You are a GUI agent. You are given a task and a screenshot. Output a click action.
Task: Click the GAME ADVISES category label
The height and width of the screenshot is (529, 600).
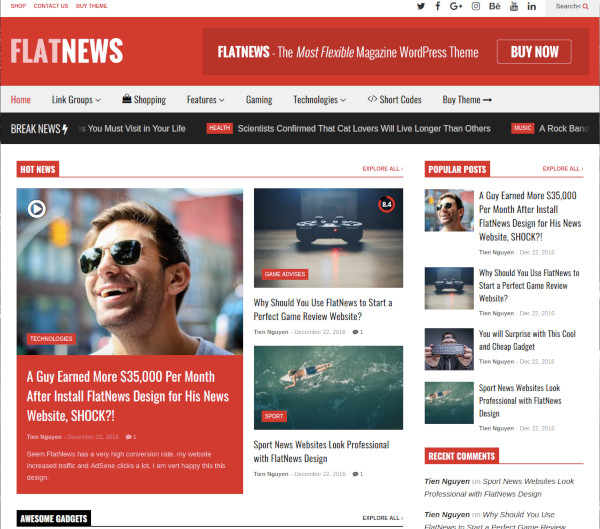285,274
